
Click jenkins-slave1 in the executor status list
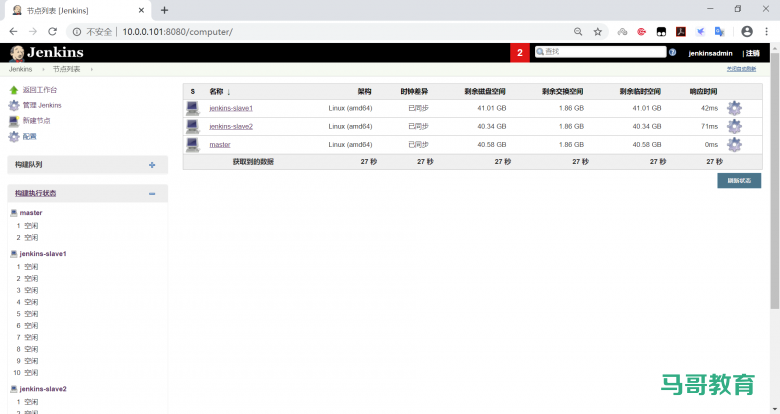(x=43, y=254)
